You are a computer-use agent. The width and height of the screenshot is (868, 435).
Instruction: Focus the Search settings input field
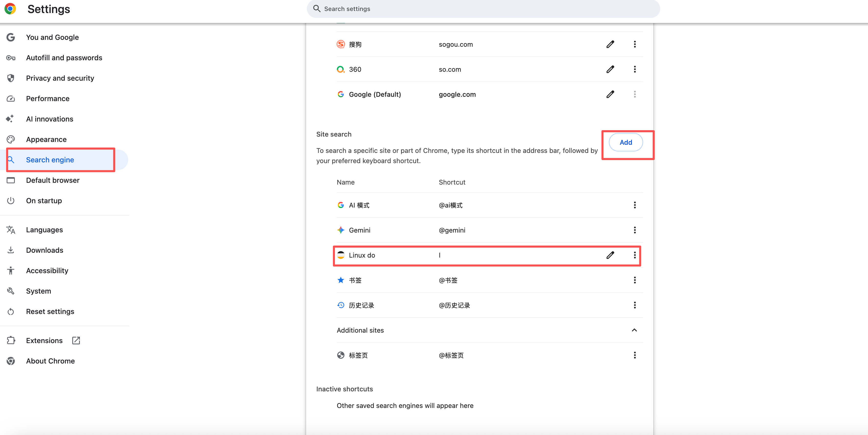coord(483,9)
